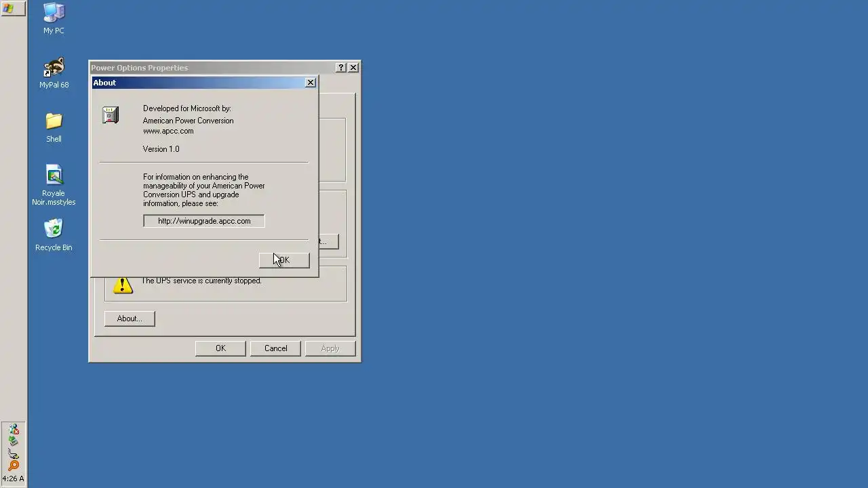Select the My PC desktop icon
This screenshot has height=488, width=868.
54,18
